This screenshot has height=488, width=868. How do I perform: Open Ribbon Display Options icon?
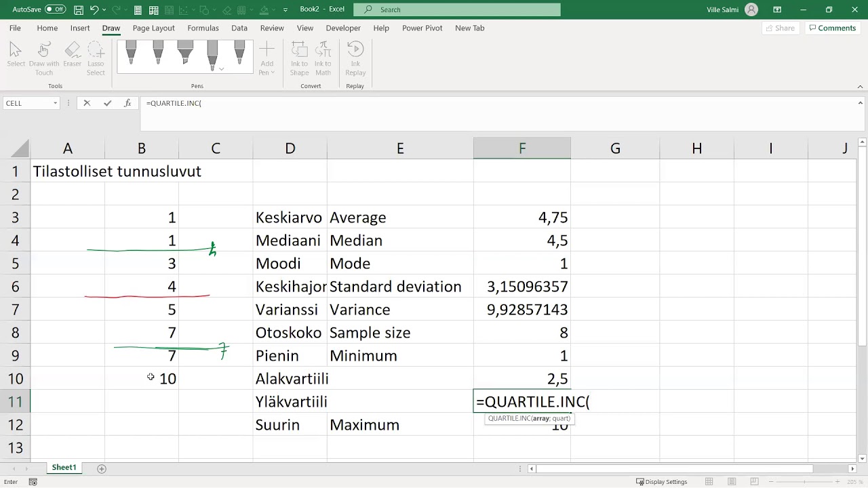[777, 9]
